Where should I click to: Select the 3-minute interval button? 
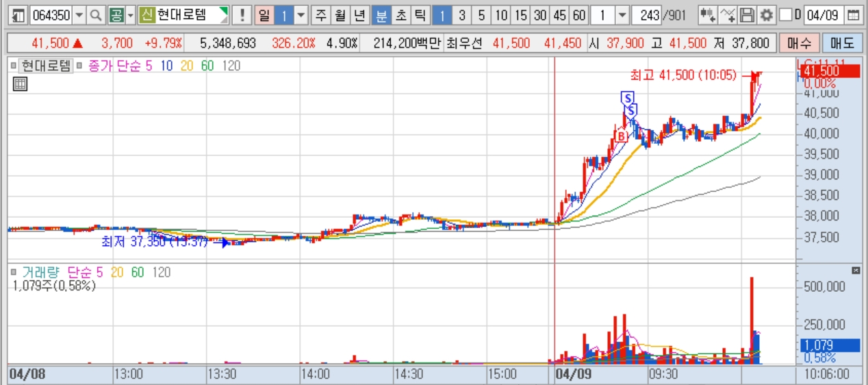[x=463, y=14]
